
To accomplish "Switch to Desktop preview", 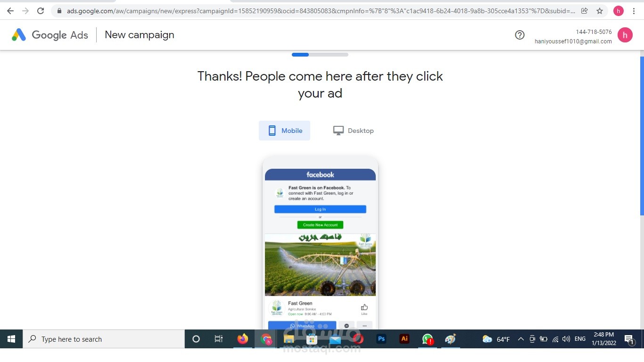I will pyautogui.click(x=353, y=130).
